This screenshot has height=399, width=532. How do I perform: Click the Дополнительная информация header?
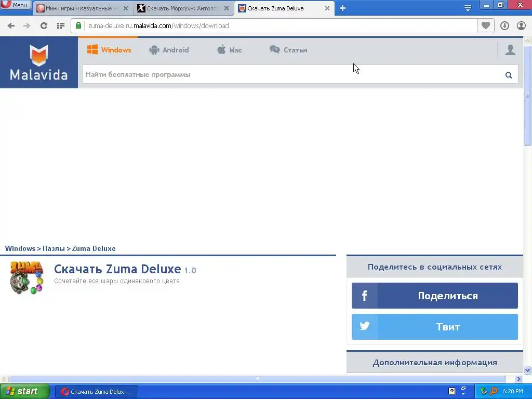pos(435,363)
